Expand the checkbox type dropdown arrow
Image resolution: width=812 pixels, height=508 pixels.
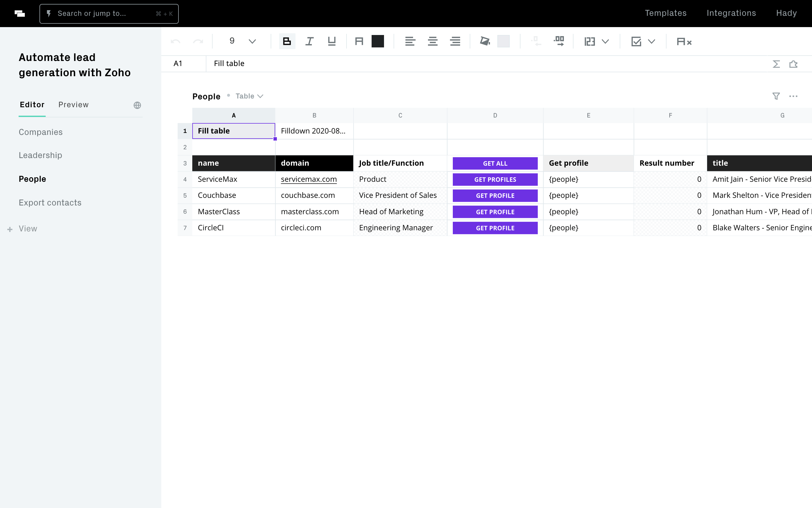[x=652, y=42]
